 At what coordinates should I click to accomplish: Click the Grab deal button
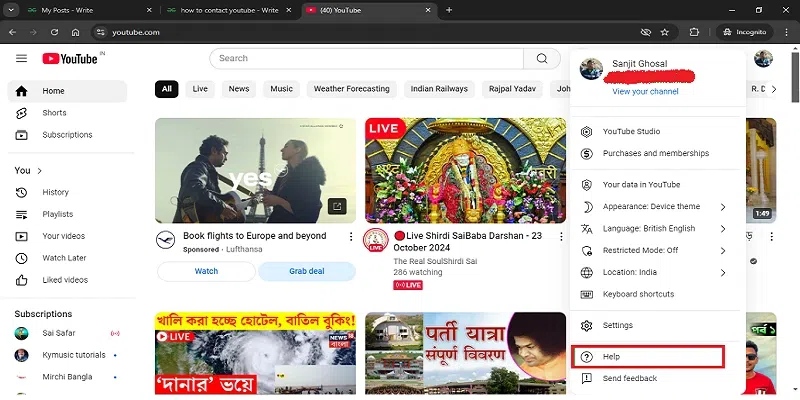[x=307, y=271]
